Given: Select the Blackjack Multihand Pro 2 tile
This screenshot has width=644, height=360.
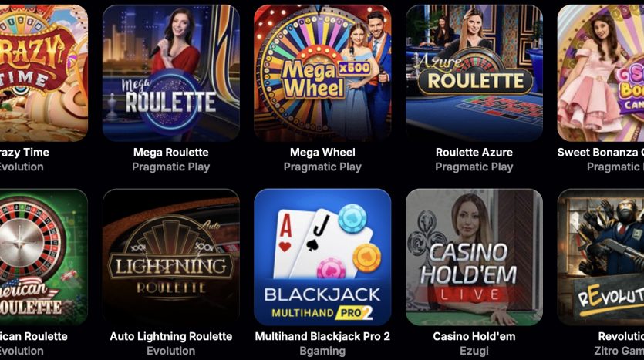Looking at the screenshot, I should click(322, 257).
